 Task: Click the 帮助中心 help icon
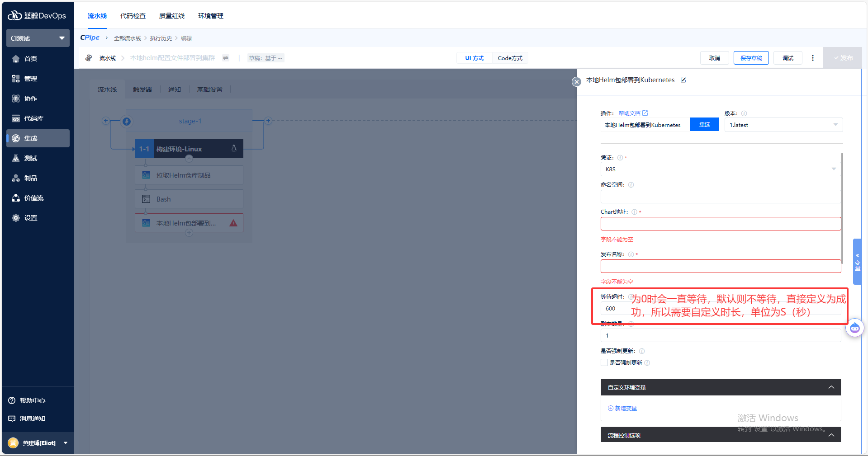(x=12, y=400)
